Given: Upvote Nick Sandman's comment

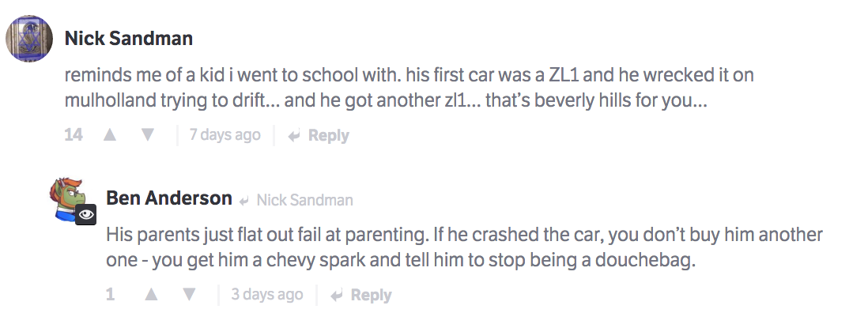Looking at the screenshot, I should (x=110, y=135).
